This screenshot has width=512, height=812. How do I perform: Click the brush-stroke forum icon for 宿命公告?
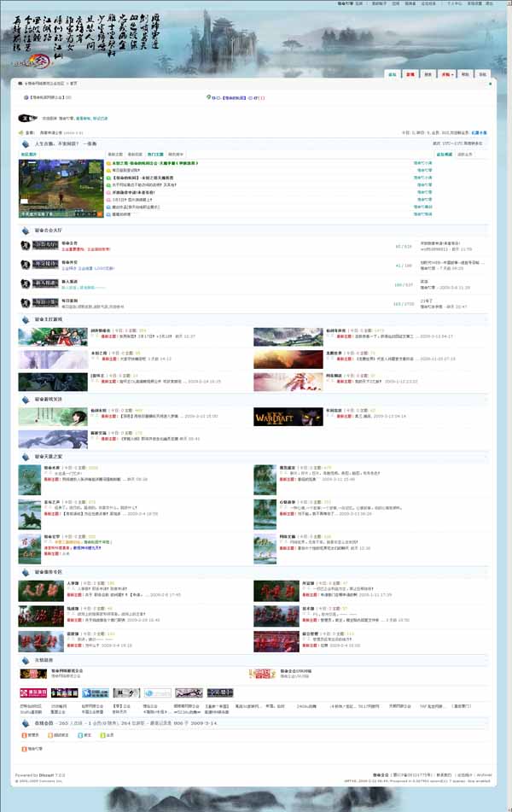[x=25, y=245]
